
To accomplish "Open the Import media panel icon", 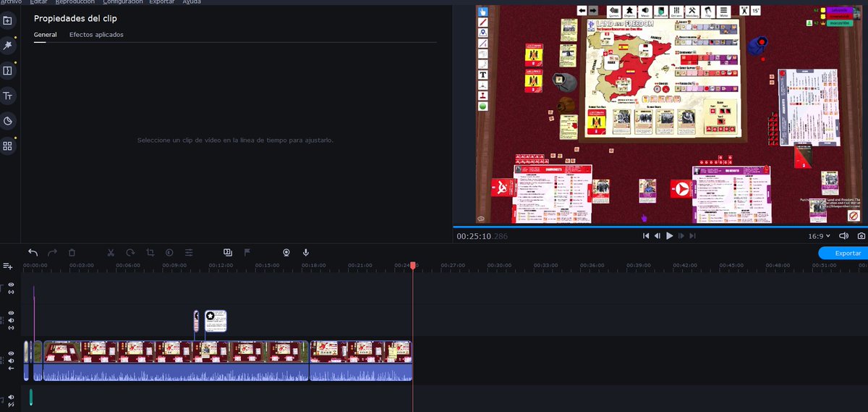I will (8, 20).
